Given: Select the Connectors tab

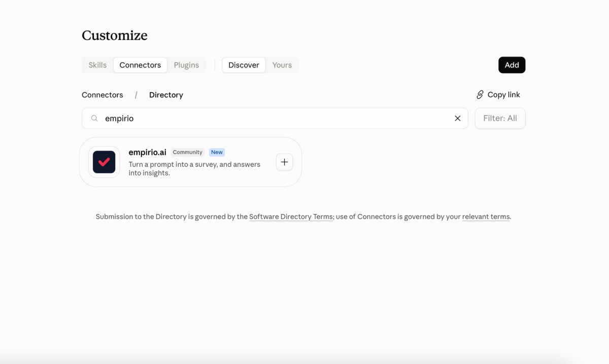Looking at the screenshot, I should click(140, 65).
